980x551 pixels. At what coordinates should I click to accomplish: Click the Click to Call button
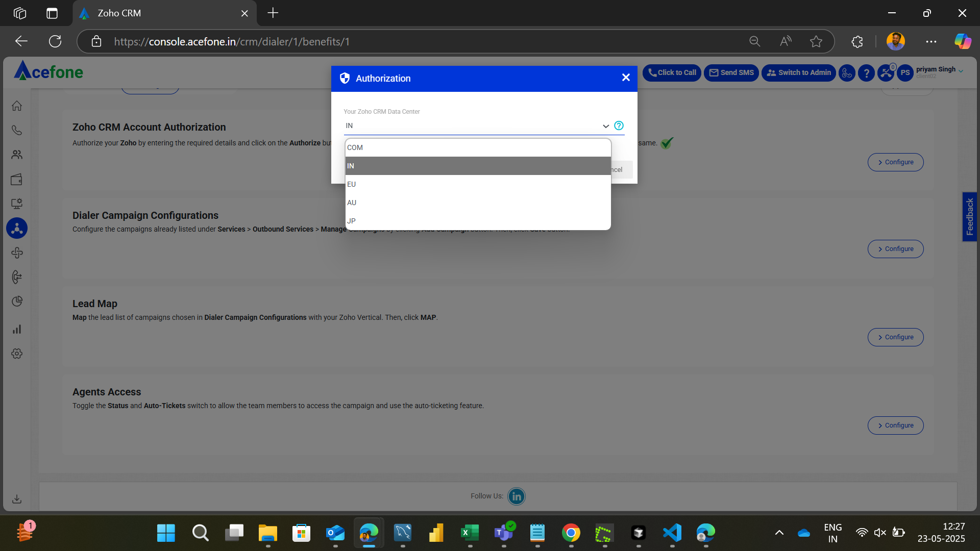point(672,73)
